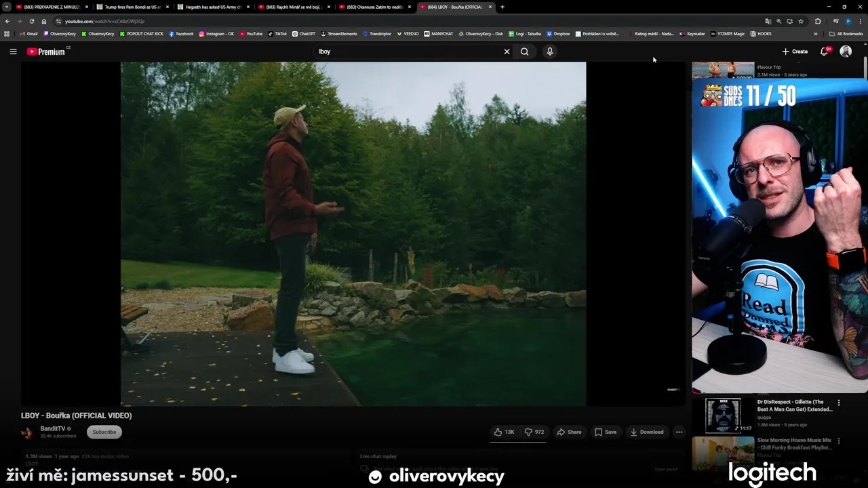The image size is (868, 488).
Task: Open the tab search dropdown arrow
Action: point(7,7)
